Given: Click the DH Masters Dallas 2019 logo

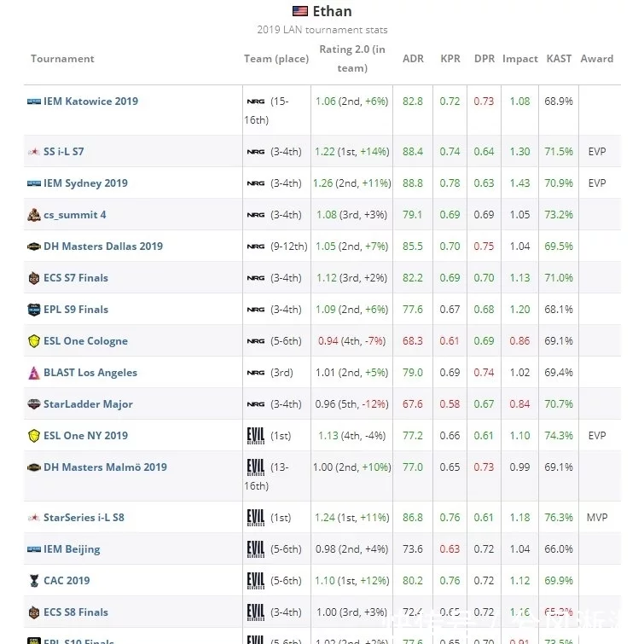Looking at the screenshot, I should 34,247.
